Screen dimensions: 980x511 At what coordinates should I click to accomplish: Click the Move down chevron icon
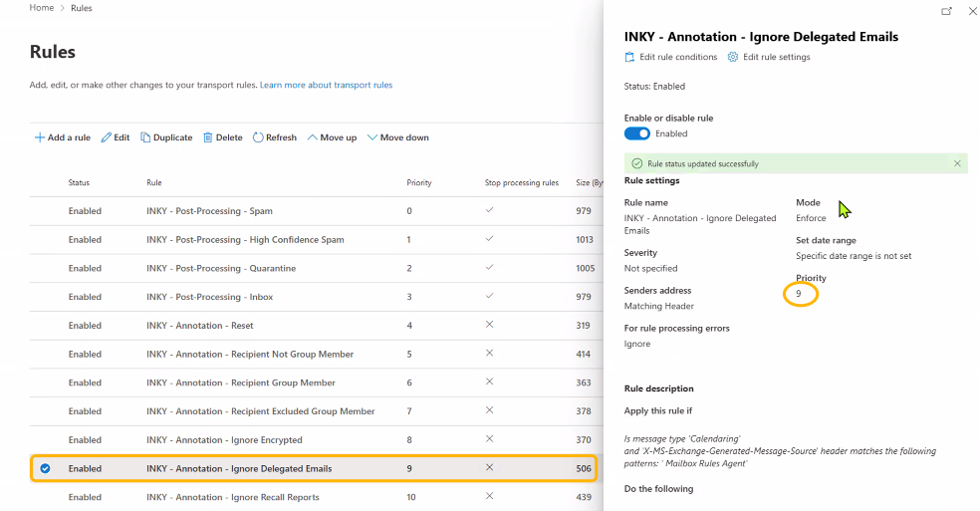pos(371,137)
